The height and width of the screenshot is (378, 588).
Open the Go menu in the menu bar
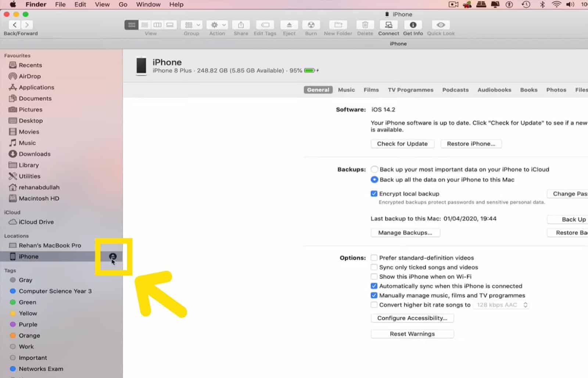(x=123, y=4)
